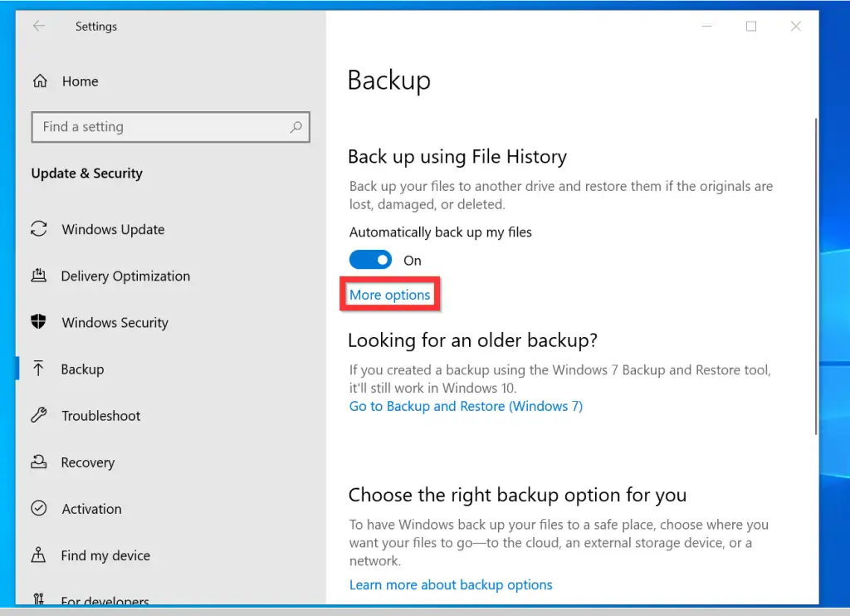Select the Recovery icon in sidebar

coord(39,462)
